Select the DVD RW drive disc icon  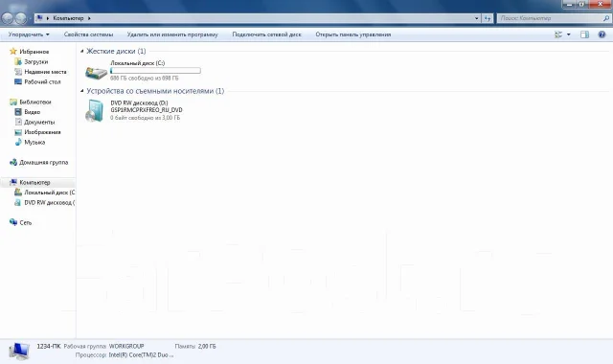tap(94, 111)
